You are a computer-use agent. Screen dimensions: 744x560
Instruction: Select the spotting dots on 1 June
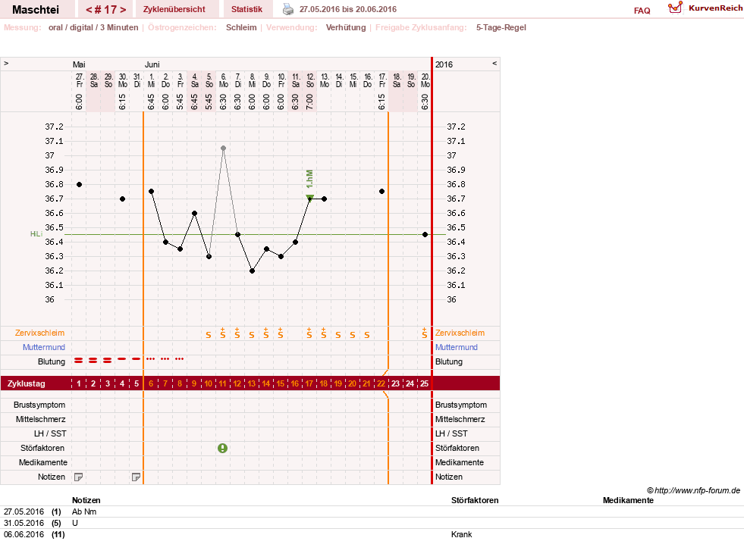pos(151,359)
